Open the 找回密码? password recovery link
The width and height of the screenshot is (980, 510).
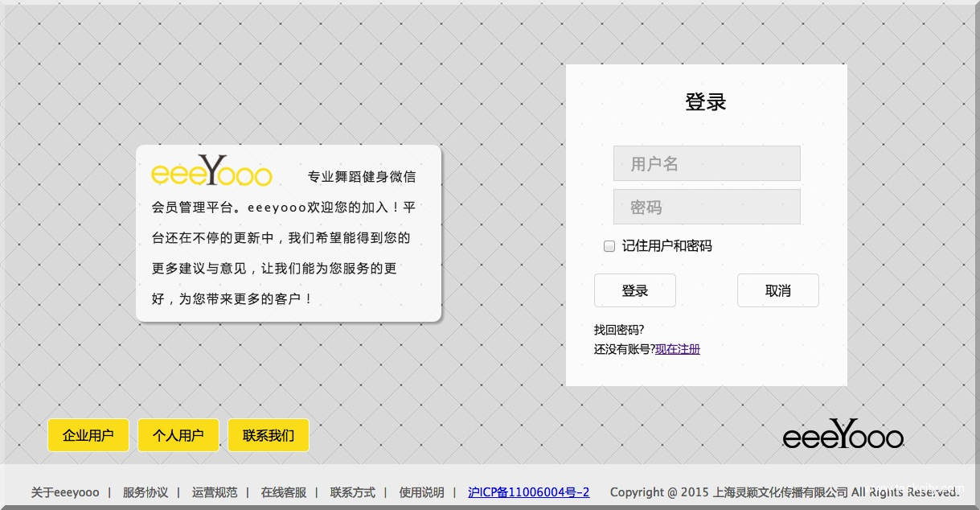[x=619, y=330]
